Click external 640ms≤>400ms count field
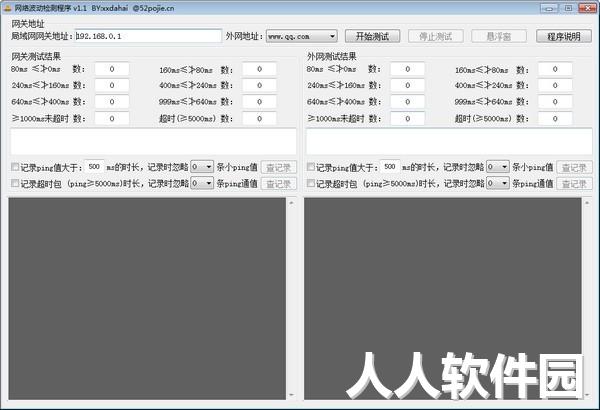This screenshot has height=410, width=600. [x=408, y=101]
